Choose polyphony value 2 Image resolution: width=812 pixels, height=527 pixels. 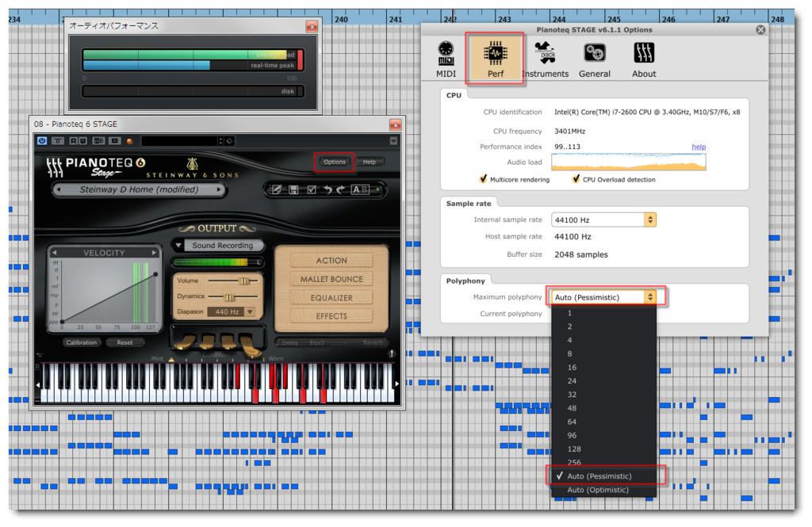point(603,327)
